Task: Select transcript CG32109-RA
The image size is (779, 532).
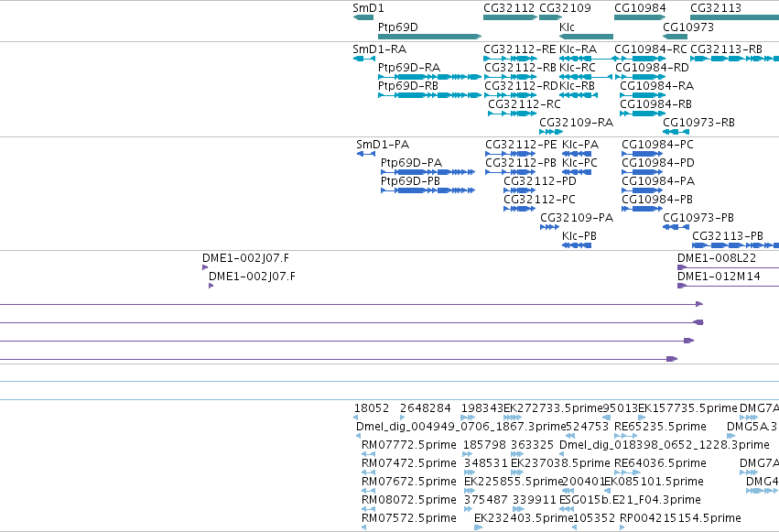Action: coord(551,132)
